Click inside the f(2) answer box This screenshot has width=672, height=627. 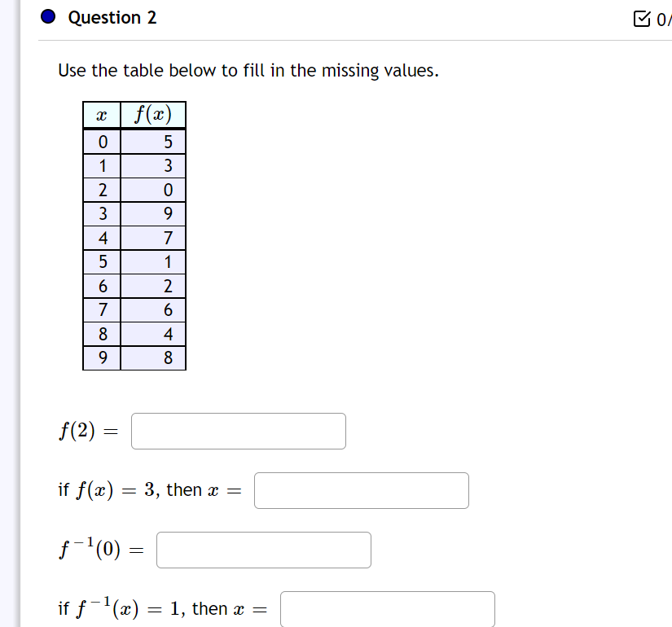click(238, 431)
